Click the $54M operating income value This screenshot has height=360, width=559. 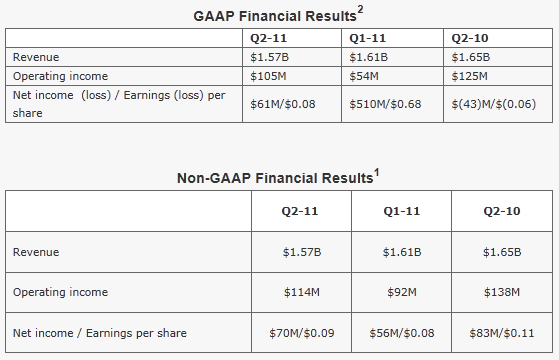(x=364, y=76)
